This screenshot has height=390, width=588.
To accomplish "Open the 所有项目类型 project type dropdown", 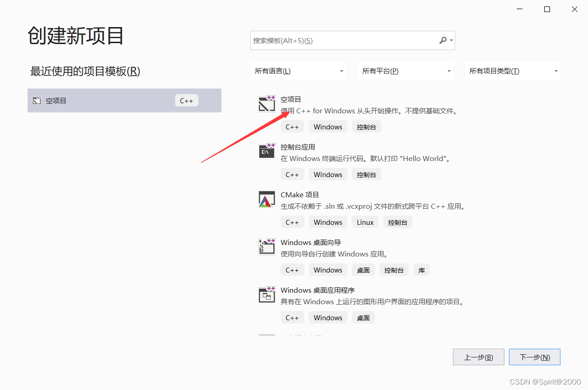I will point(513,71).
